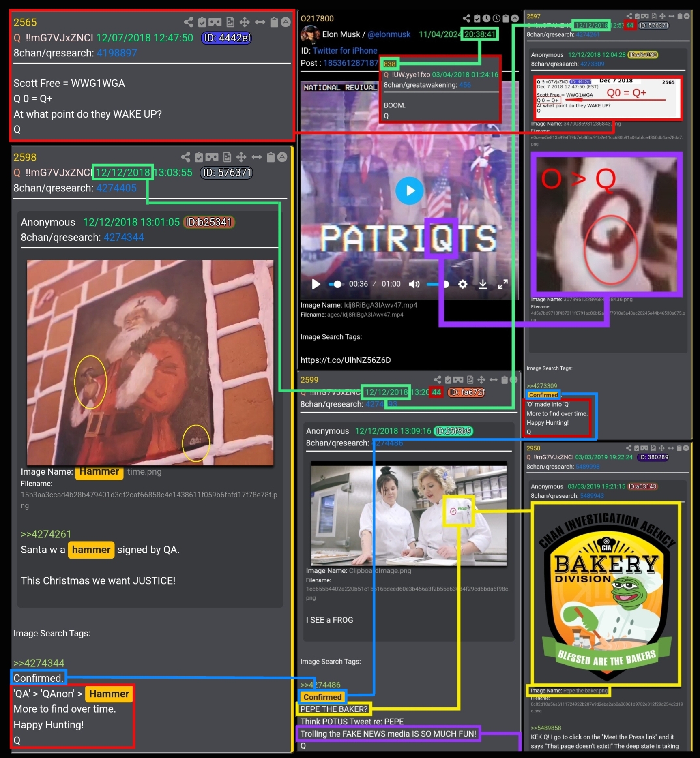
Task: Click the outlined clock icon on post 0217800
Action: click(496, 19)
